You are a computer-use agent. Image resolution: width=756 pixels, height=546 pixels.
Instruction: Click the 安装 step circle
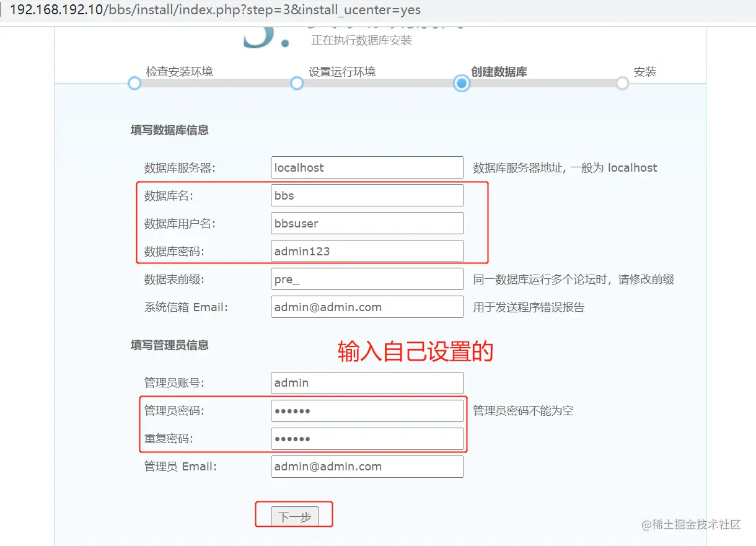point(622,83)
